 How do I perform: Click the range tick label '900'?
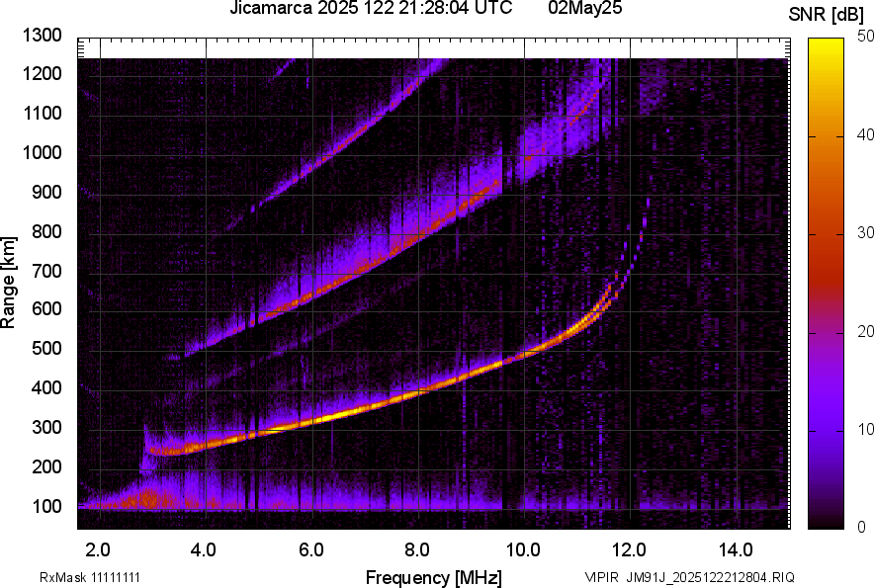[46, 192]
